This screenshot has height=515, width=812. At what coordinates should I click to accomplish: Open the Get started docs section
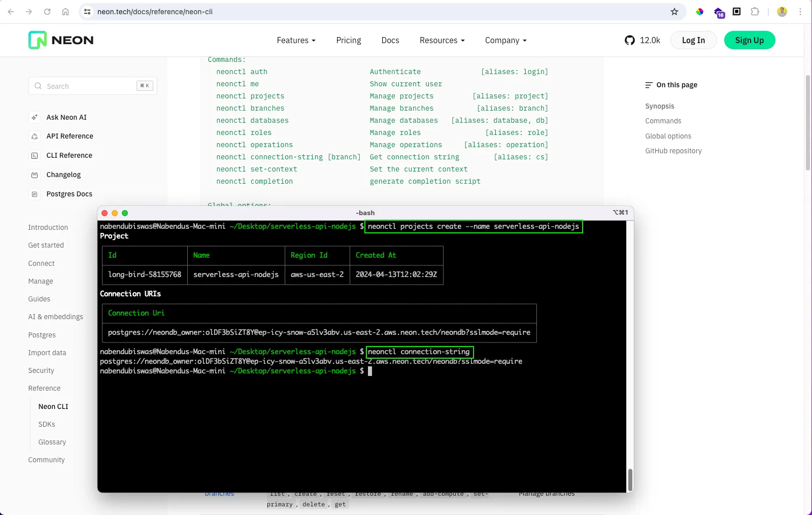(46, 245)
